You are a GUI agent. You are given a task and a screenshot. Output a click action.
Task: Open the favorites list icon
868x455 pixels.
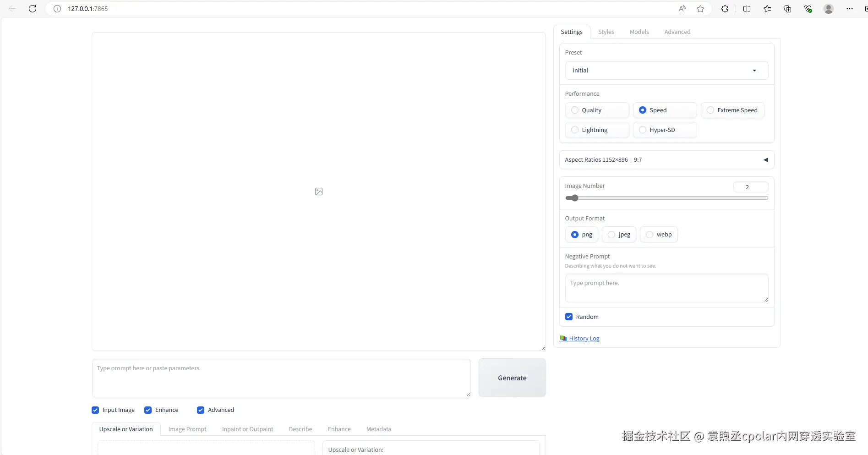[x=767, y=9]
